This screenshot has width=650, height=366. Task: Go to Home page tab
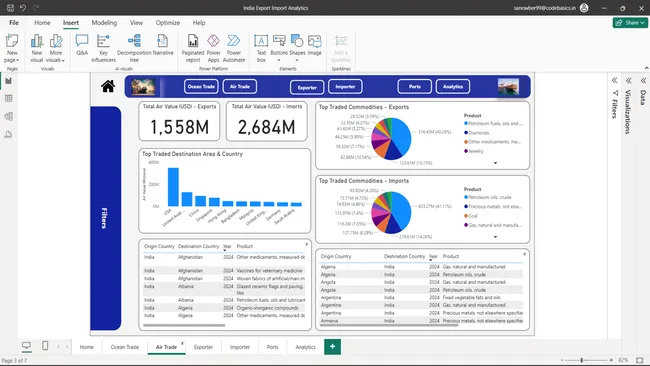(87, 347)
